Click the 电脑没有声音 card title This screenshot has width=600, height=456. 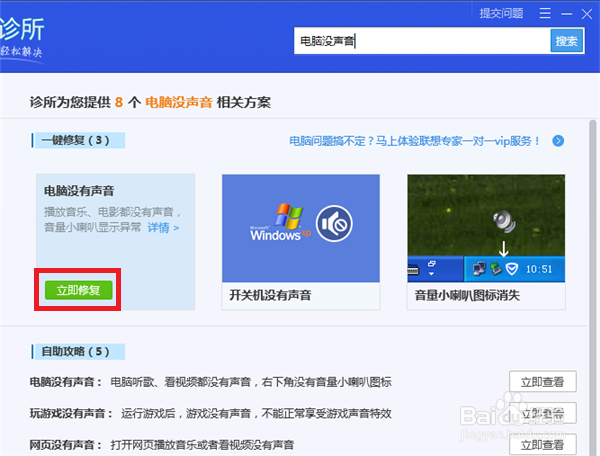[79, 191]
